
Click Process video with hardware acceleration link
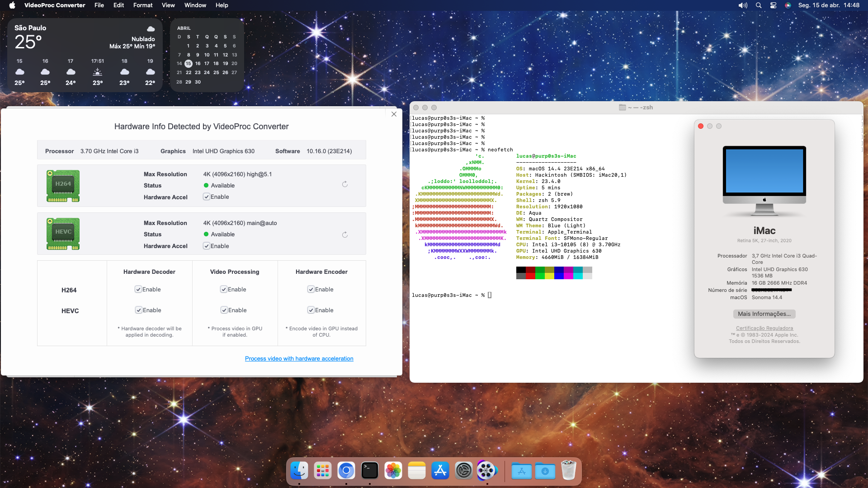click(299, 359)
